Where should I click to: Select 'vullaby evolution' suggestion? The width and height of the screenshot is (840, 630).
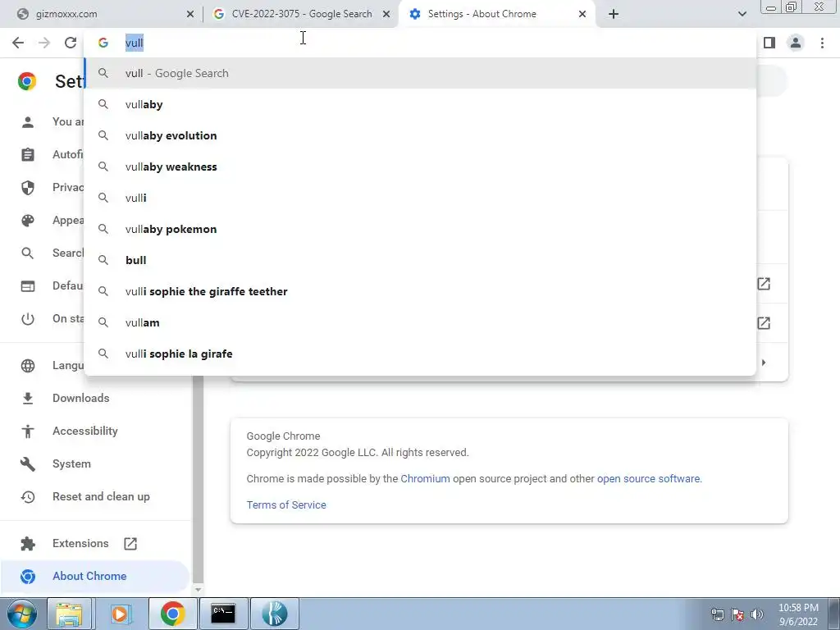coord(421,135)
